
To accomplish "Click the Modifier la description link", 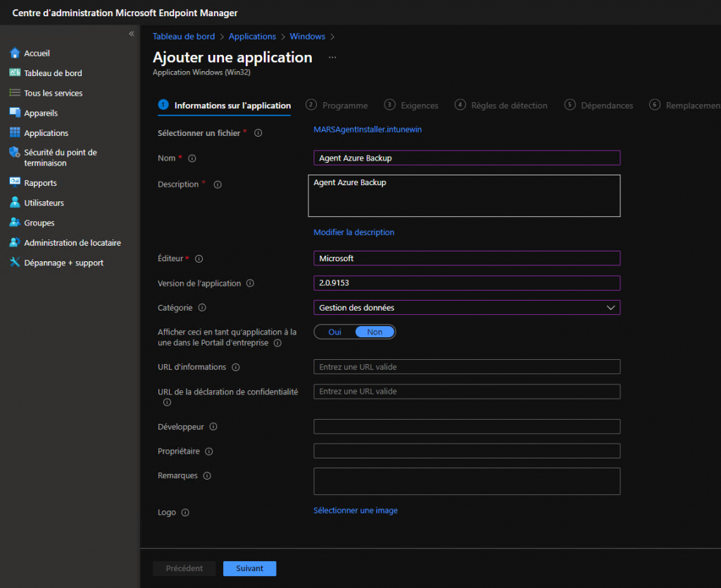I will point(353,232).
